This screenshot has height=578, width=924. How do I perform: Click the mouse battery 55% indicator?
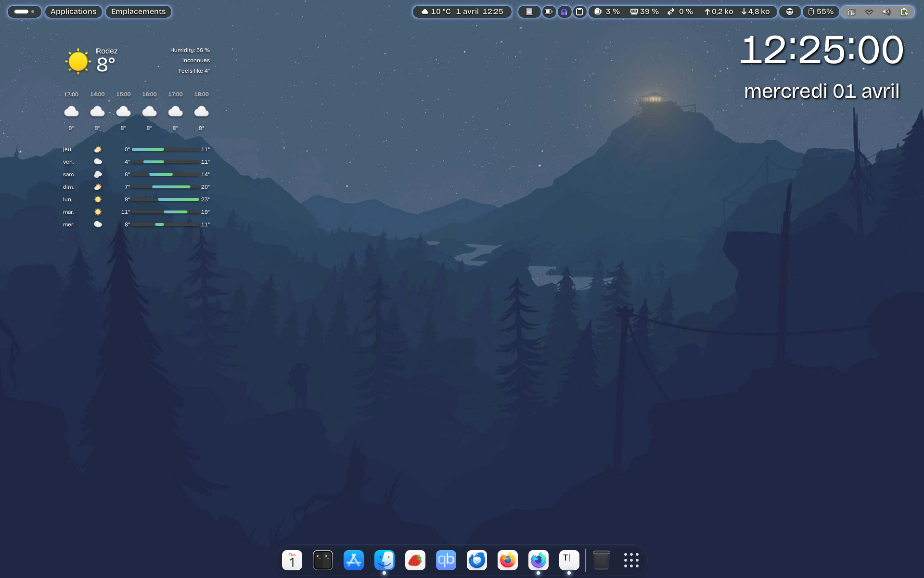(821, 12)
